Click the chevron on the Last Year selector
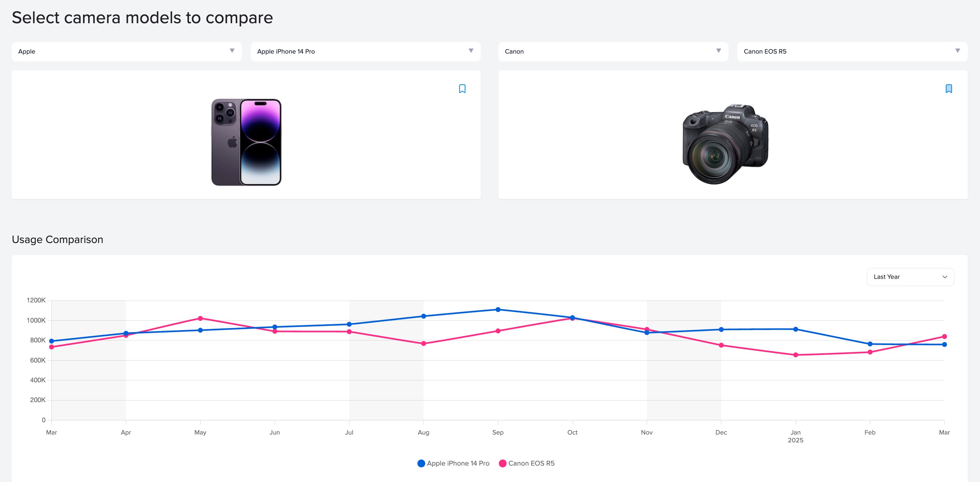This screenshot has width=980, height=482. coord(945,277)
